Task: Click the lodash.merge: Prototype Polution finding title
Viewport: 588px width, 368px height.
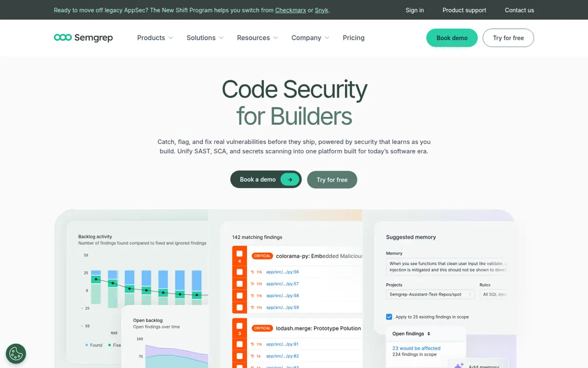Action: coord(318,328)
